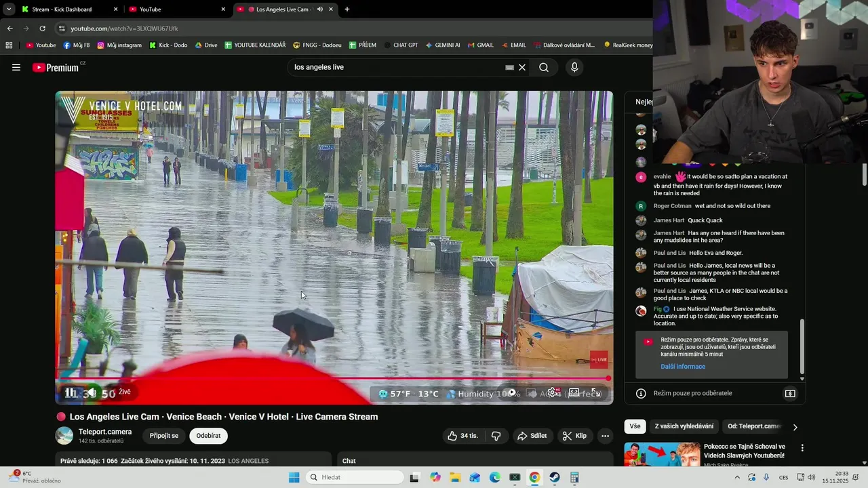868x488 pixels.
Task: Mute Los Angeles Live Cam tab audio
Action: pos(319,9)
